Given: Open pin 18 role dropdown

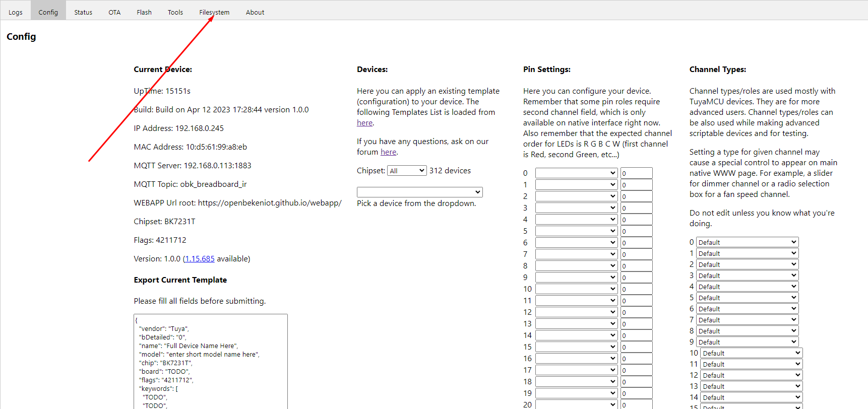Looking at the screenshot, I should pos(576,382).
